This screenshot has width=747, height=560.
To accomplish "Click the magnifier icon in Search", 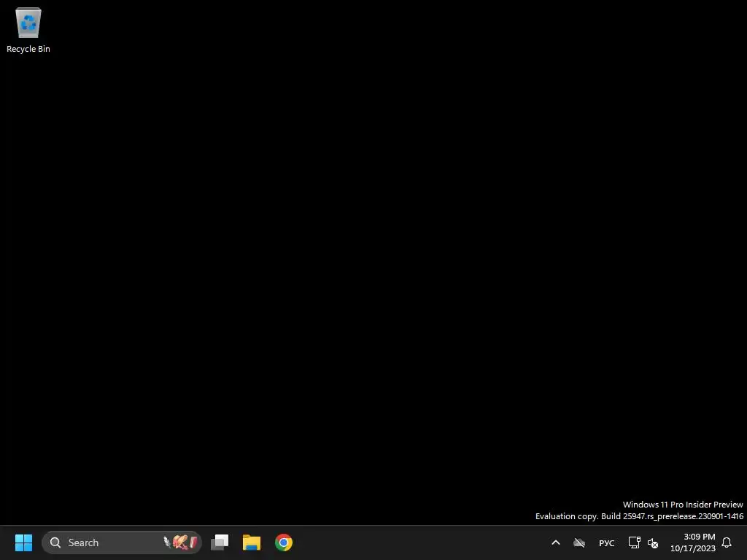I will (x=55, y=542).
